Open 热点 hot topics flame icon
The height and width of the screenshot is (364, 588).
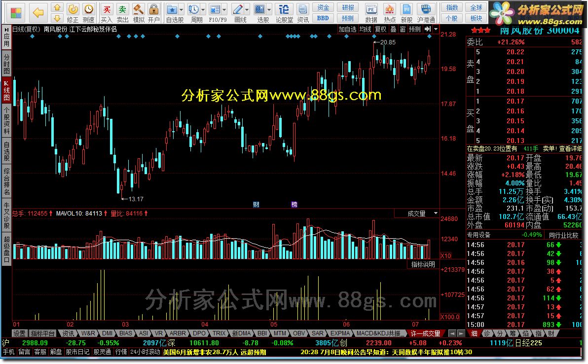(x=390, y=13)
